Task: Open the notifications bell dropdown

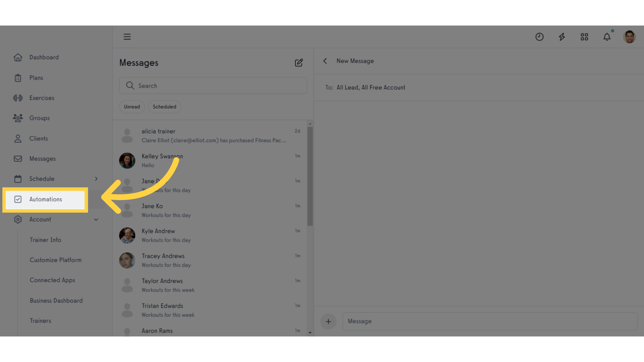Action: pos(607,37)
